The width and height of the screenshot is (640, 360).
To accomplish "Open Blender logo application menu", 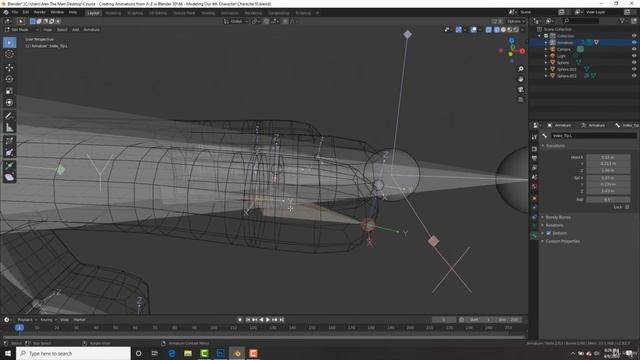I will tap(6, 13).
